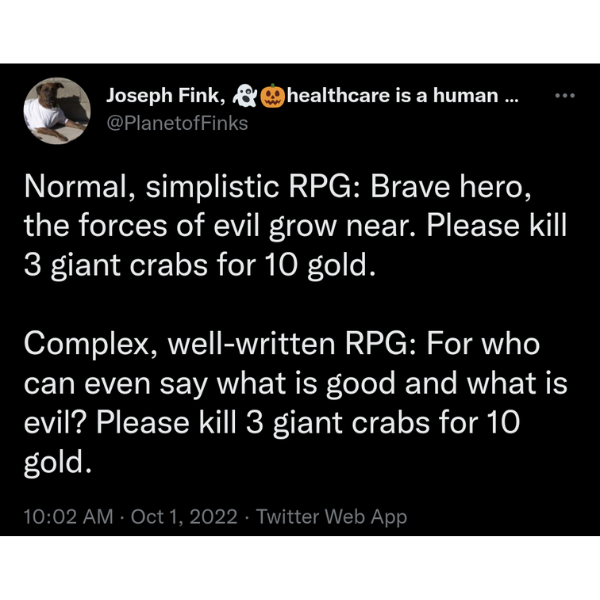Click the final word 'gold.' on last line
The width and height of the screenshot is (600, 600).
(x=58, y=463)
